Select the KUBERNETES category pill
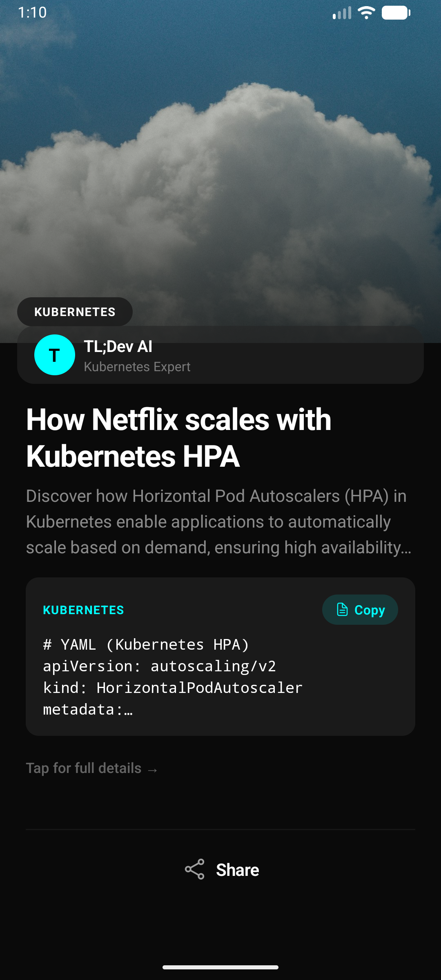Image resolution: width=441 pixels, height=980 pixels. coord(75,312)
